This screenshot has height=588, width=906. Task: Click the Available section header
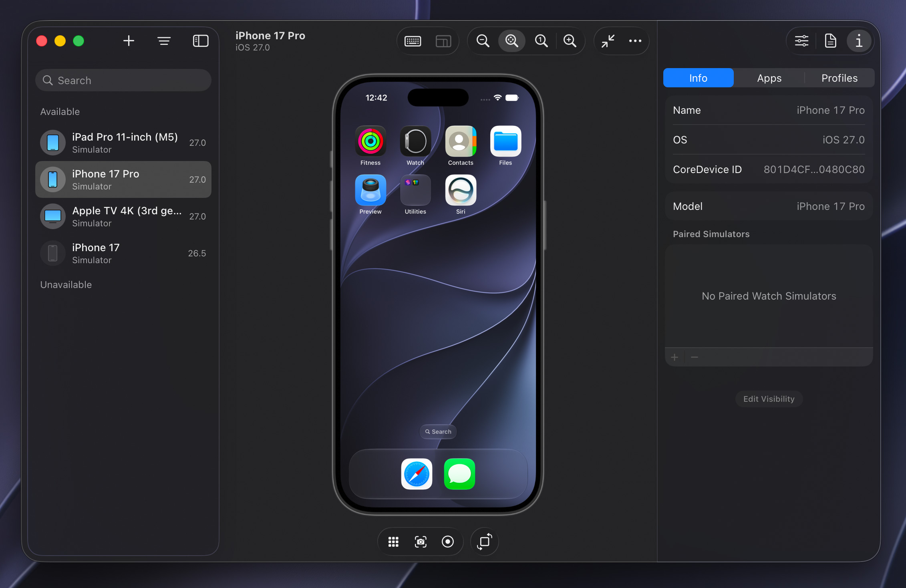(x=60, y=112)
